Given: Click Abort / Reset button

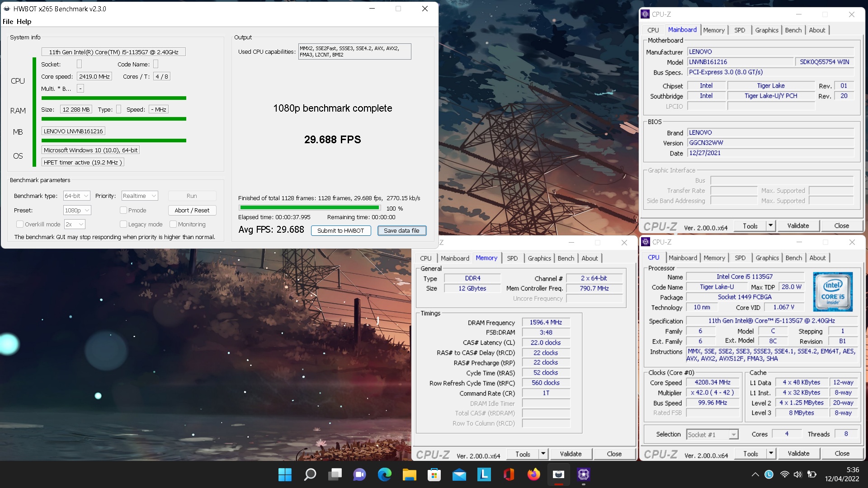Looking at the screenshot, I should [x=192, y=210].
